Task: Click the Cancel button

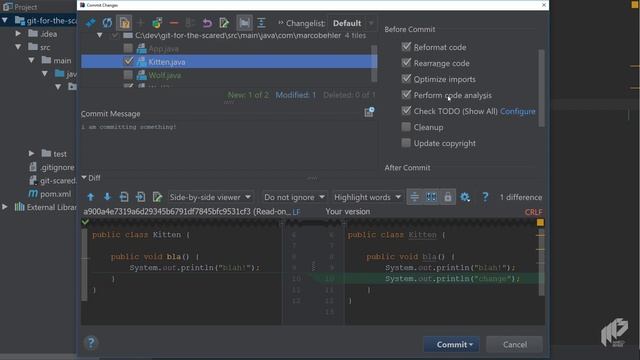Action: [x=515, y=344]
